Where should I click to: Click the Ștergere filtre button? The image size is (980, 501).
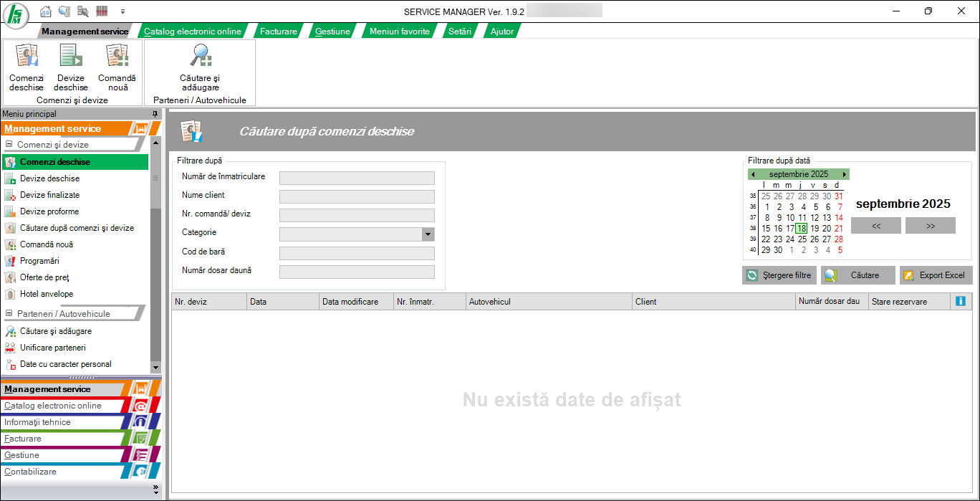click(x=779, y=275)
